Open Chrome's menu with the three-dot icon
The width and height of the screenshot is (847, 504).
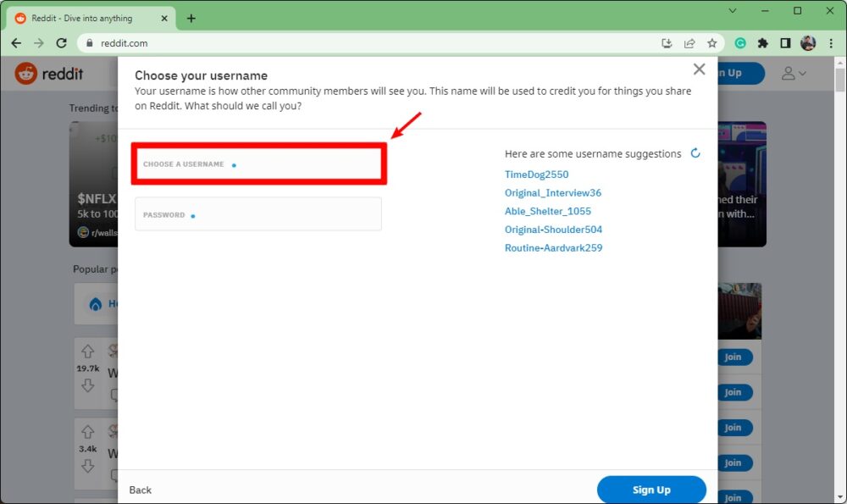(831, 42)
